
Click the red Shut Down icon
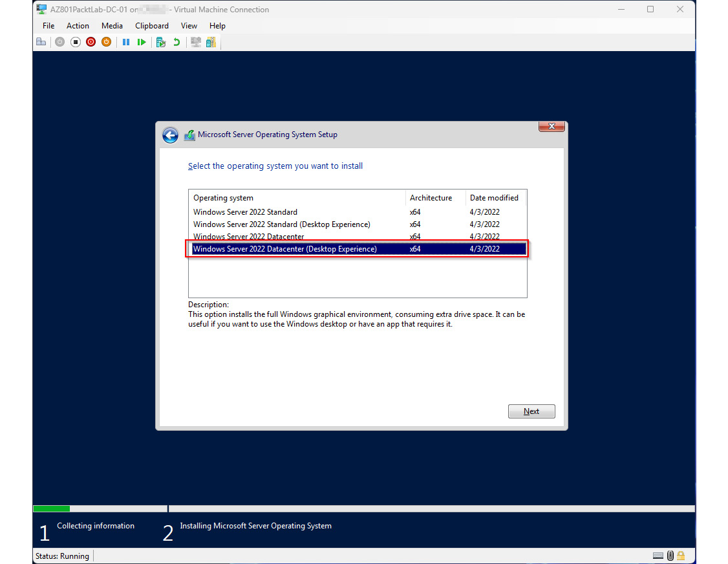91,42
